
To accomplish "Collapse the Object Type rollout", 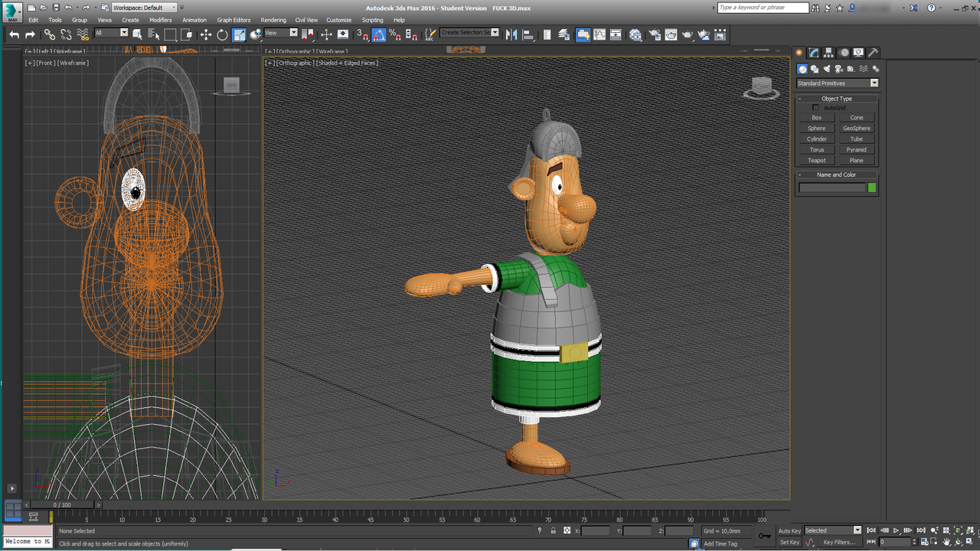I will point(837,99).
